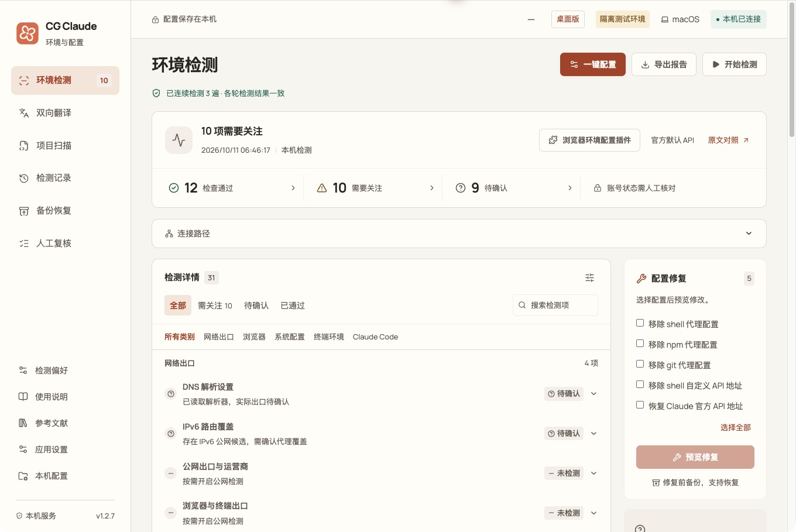This screenshot has height=532, width=796.
Task: Click the 一键配置 button
Action: point(592,64)
